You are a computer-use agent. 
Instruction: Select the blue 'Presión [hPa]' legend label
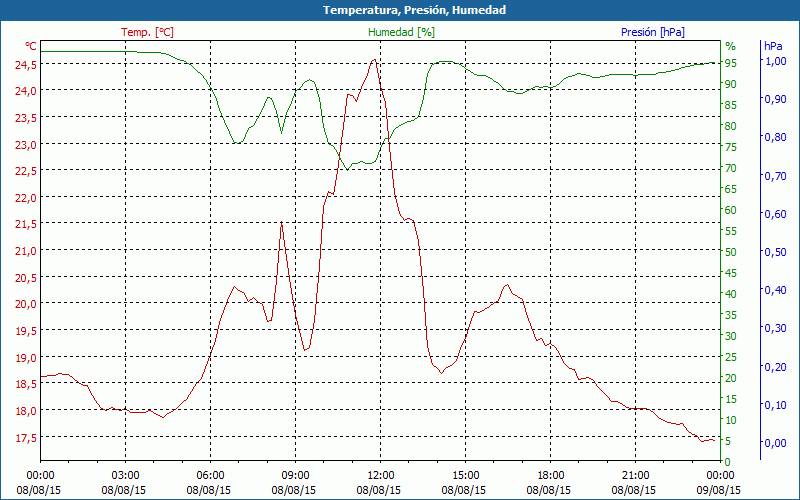(653, 32)
